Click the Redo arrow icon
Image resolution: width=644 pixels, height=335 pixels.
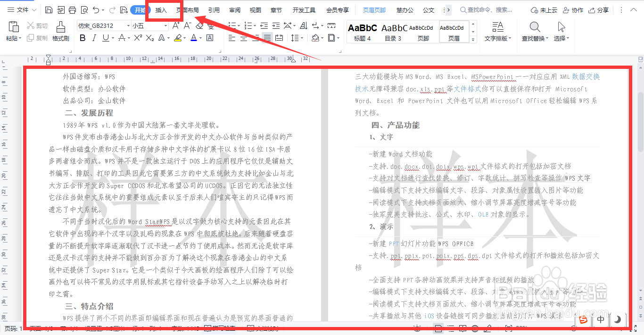[x=112, y=10]
